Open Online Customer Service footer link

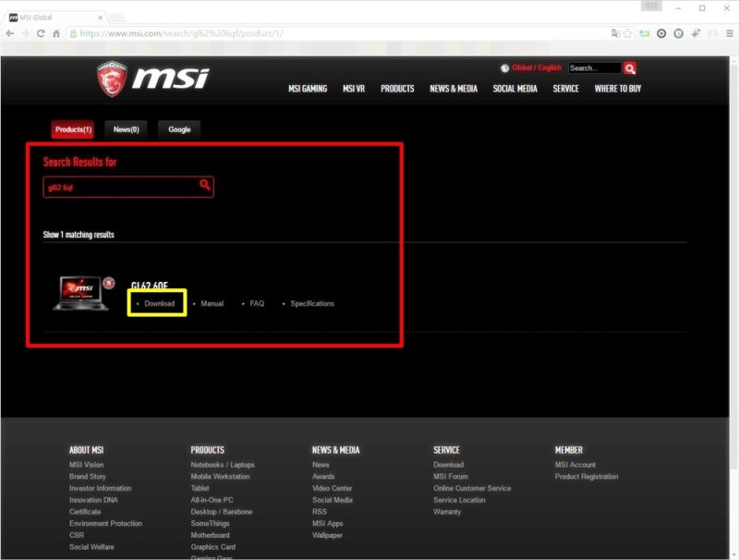tap(472, 488)
